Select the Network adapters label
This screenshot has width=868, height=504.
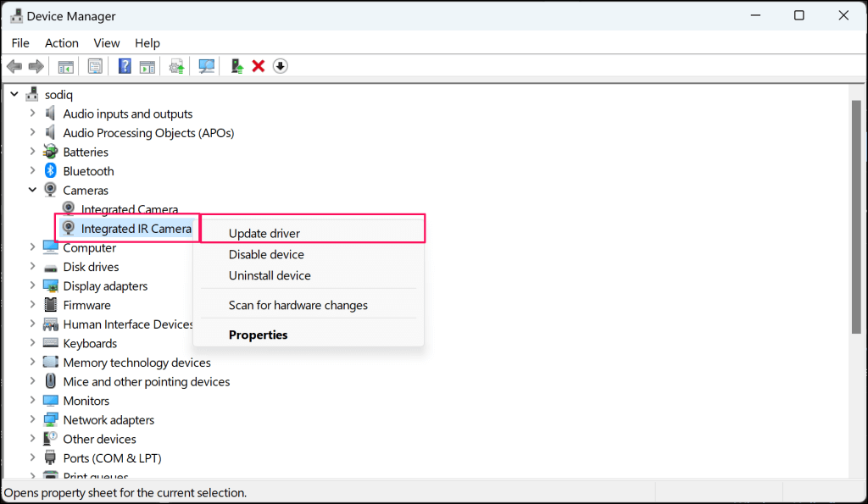coord(108,420)
